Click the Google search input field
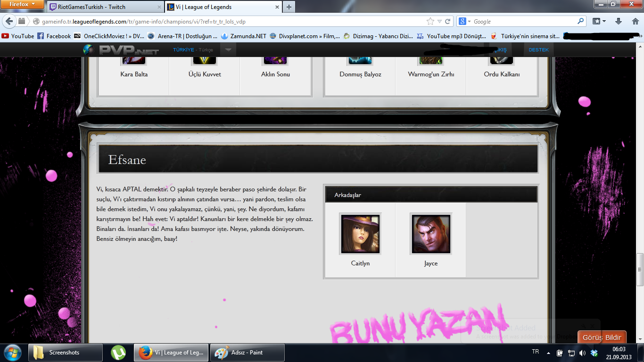The height and width of the screenshot is (362, 644). click(x=523, y=21)
